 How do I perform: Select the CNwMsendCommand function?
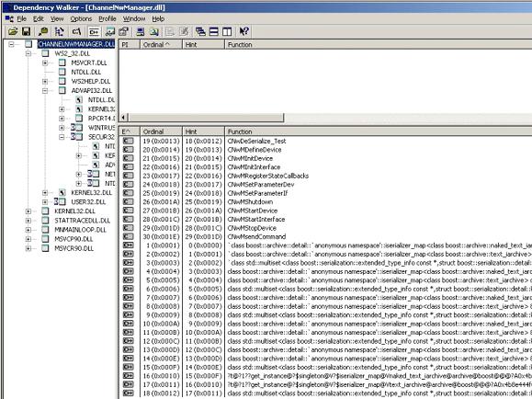[256, 236]
